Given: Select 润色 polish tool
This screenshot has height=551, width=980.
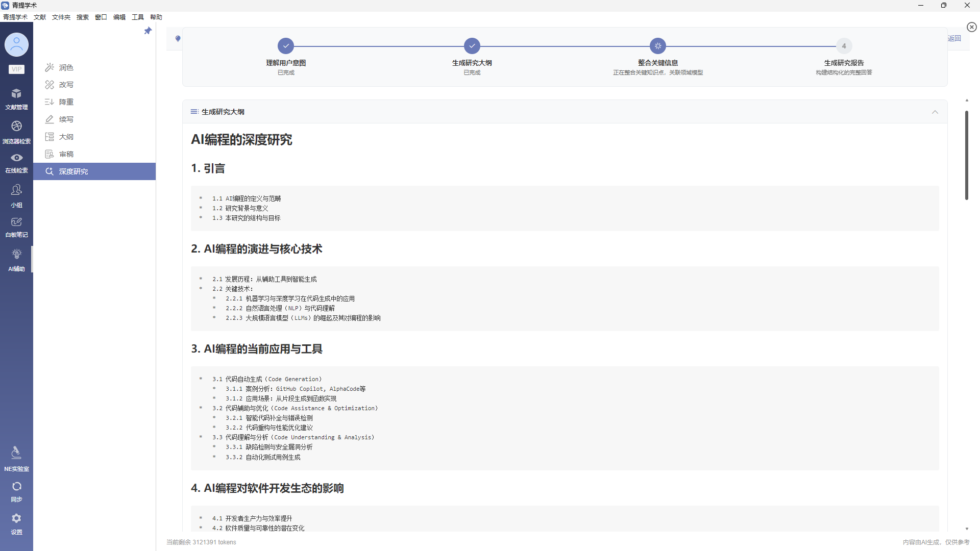Looking at the screenshot, I should tap(66, 67).
